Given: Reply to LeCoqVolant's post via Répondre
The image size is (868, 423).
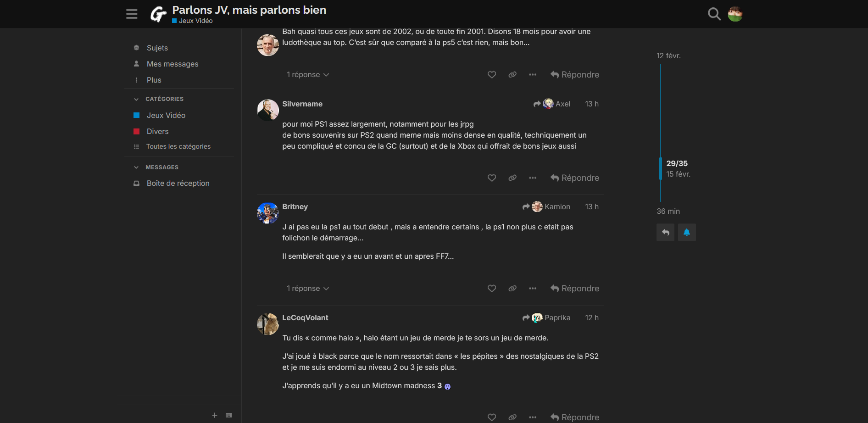Looking at the screenshot, I should coord(575,417).
